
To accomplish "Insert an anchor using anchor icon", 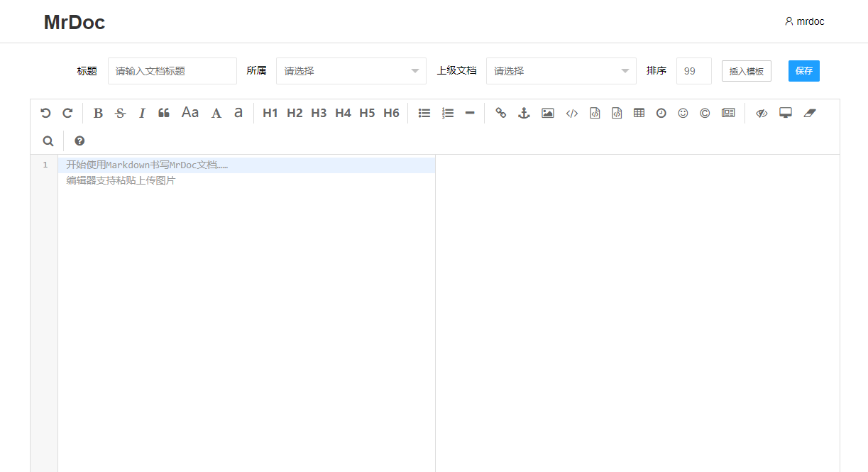I will 524,113.
